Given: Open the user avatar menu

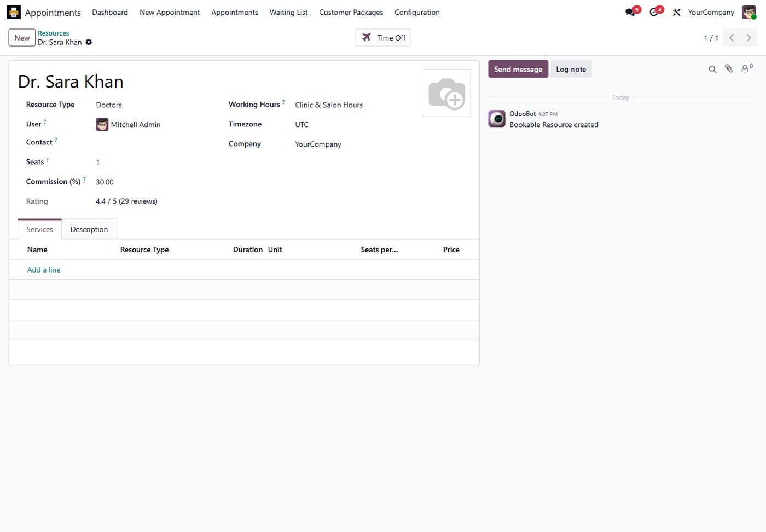Looking at the screenshot, I should coord(749,12).
